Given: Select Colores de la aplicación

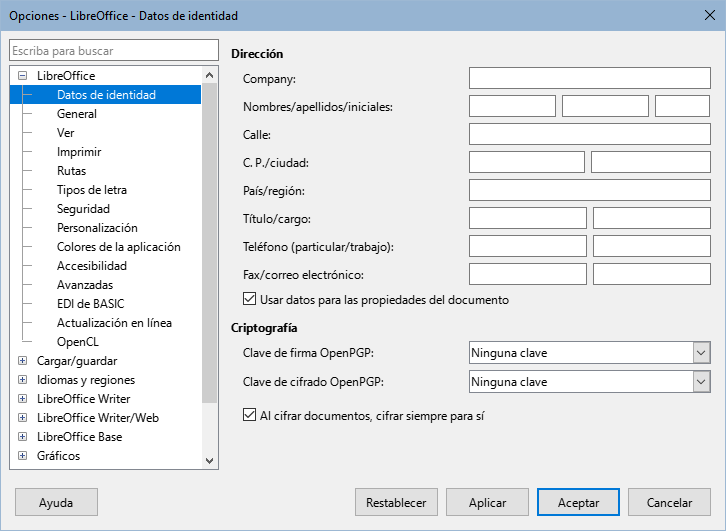Looking at the screenshot, I should 119,246.
